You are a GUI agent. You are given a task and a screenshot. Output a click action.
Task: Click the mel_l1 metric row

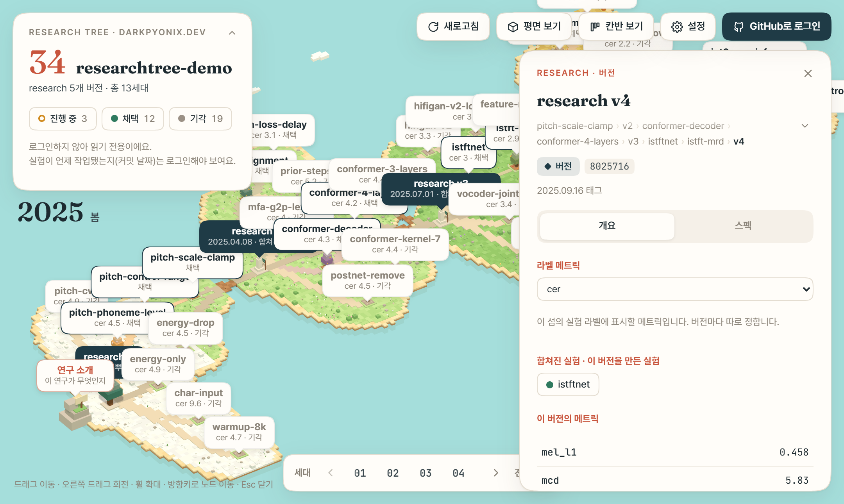[x=675, y=452]
